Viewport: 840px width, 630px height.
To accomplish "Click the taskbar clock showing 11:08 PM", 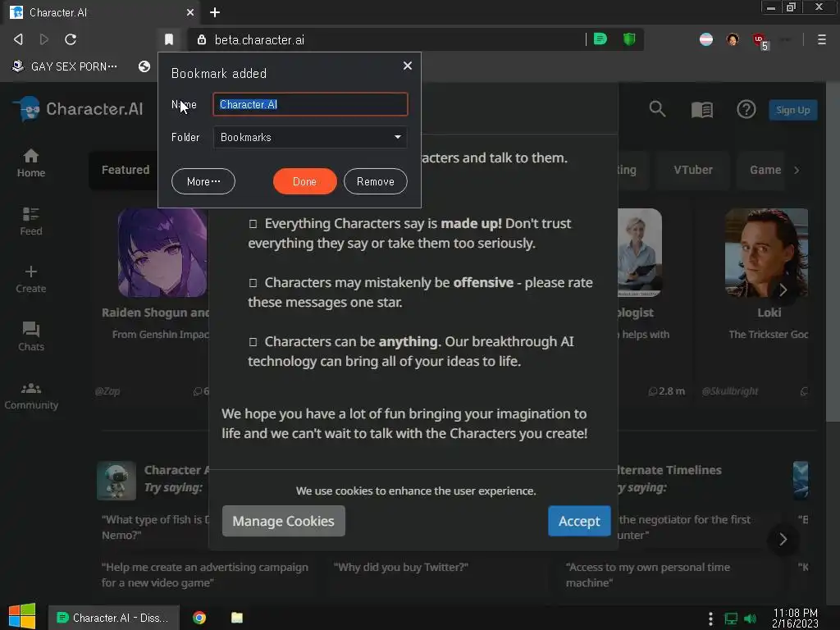I will pos(795,618).
